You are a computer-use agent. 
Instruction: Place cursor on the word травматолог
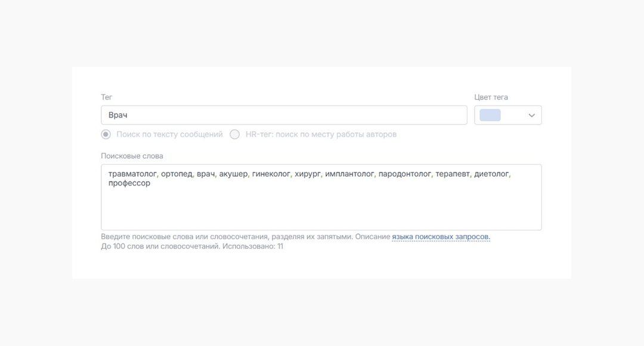pyautogui.click(x=132, y=174)
